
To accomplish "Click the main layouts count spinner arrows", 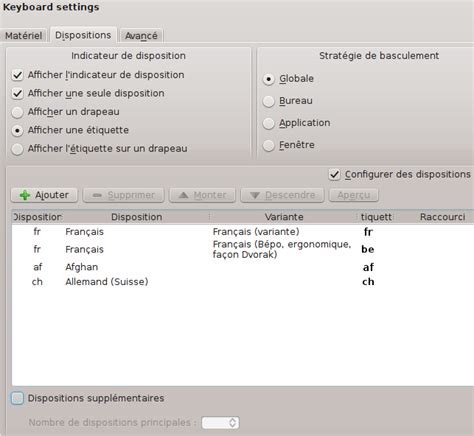I will click(x=233, y=423).
